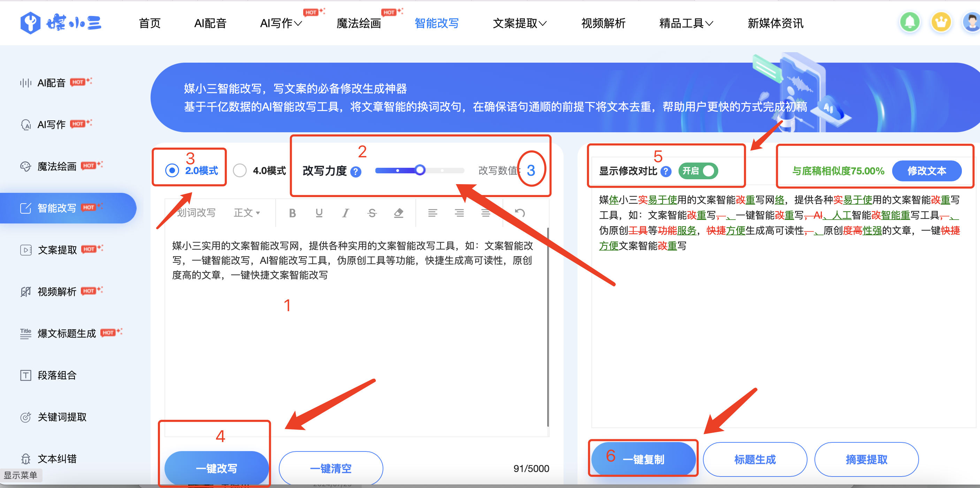Click the green notification bell icon
This screenshot has height=488, width=980.
pos(909,22)
